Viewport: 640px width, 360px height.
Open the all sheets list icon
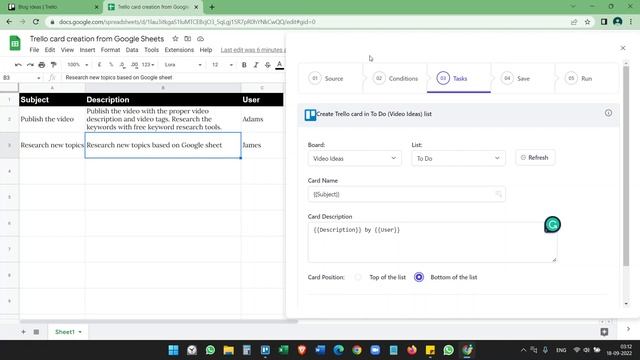click(x=36, y=332)
